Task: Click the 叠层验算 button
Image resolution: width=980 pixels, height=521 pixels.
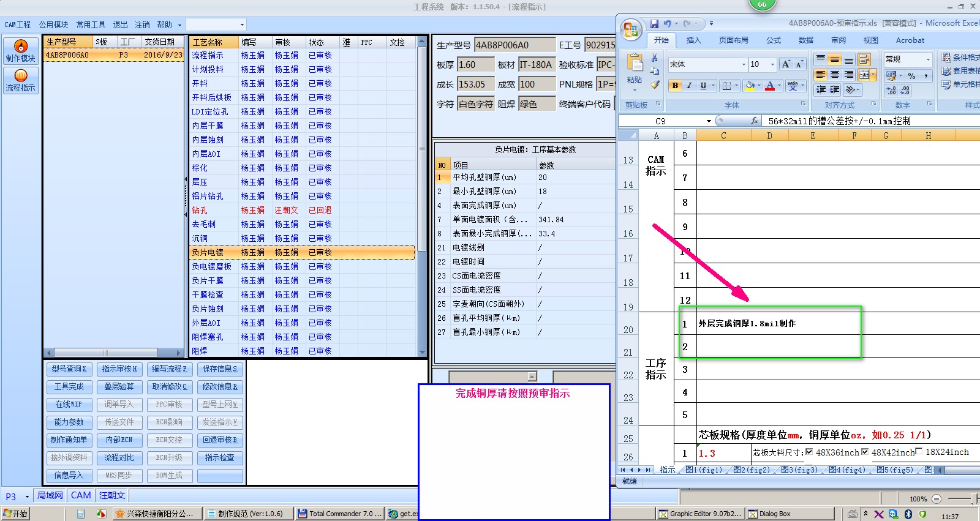Action: point(119,387)
